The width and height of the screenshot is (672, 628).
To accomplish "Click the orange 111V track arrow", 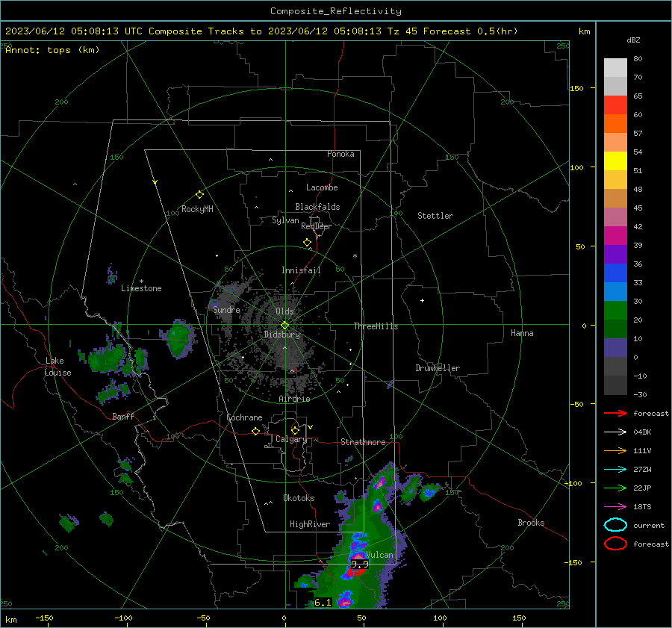I will coord(615,450).
